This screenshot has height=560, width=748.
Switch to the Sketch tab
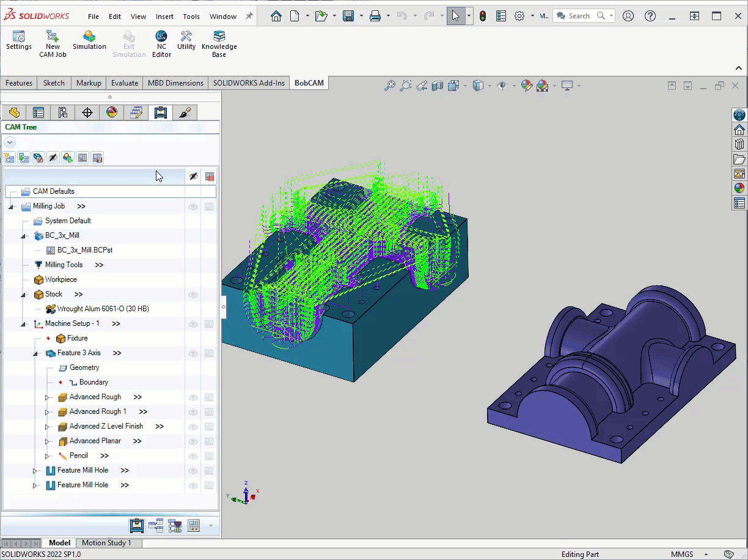54,83
